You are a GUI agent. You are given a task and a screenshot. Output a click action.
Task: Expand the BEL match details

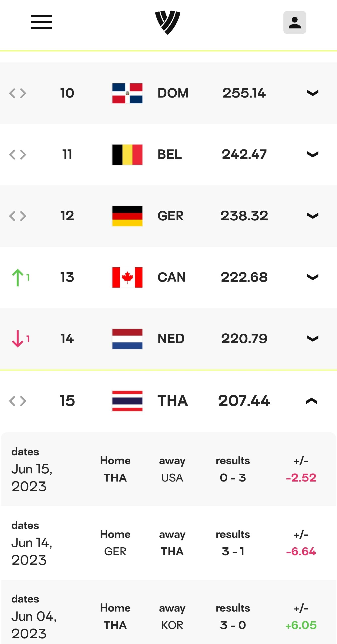[313, 154]
